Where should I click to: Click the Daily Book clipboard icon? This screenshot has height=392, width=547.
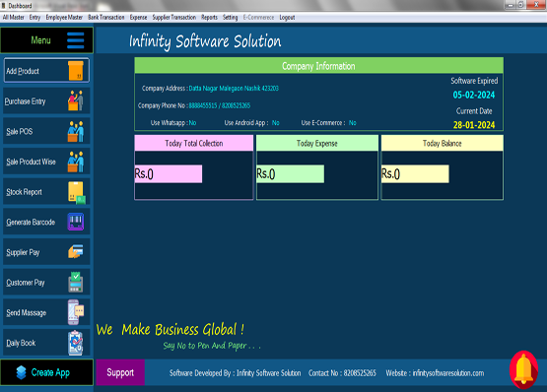coord(75,343)
